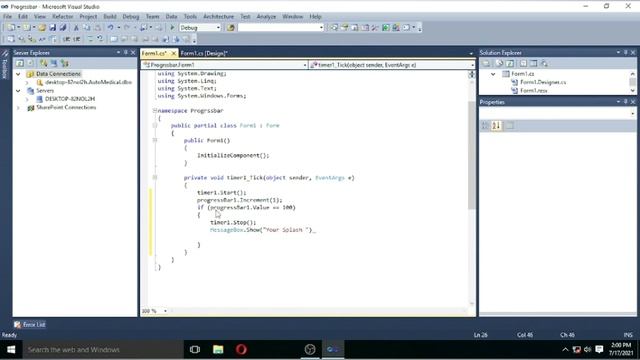
Task: Collapse the Form1() constructor outline
Action: [155, 140]
